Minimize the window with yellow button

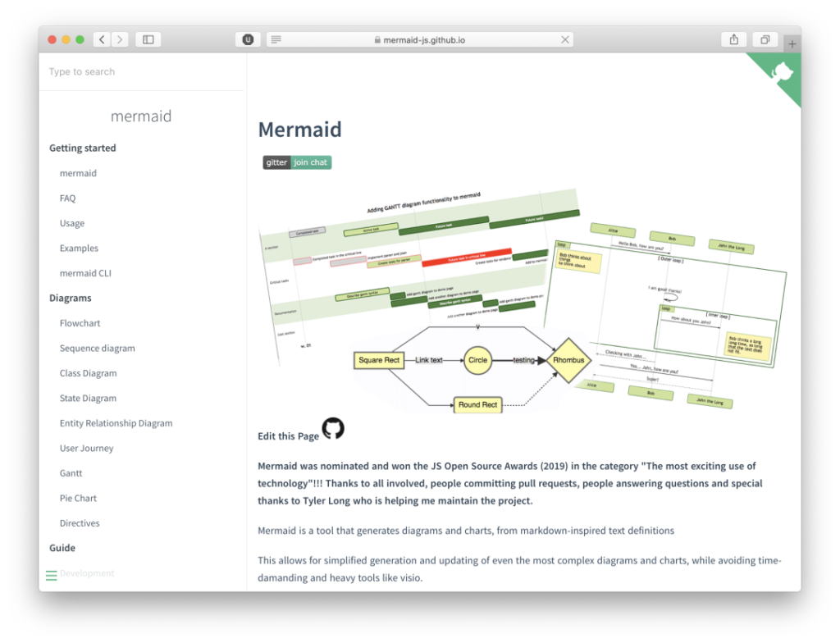(x=66, y=39)
